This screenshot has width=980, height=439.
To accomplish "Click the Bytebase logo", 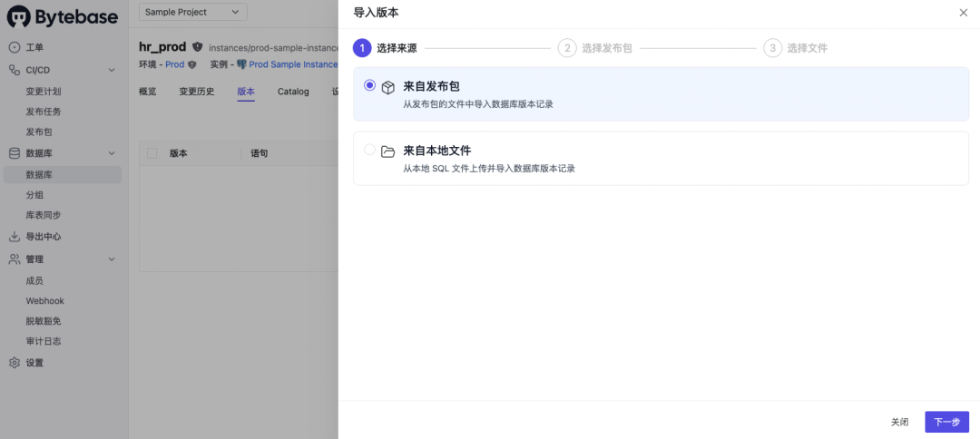I will 63,17.
